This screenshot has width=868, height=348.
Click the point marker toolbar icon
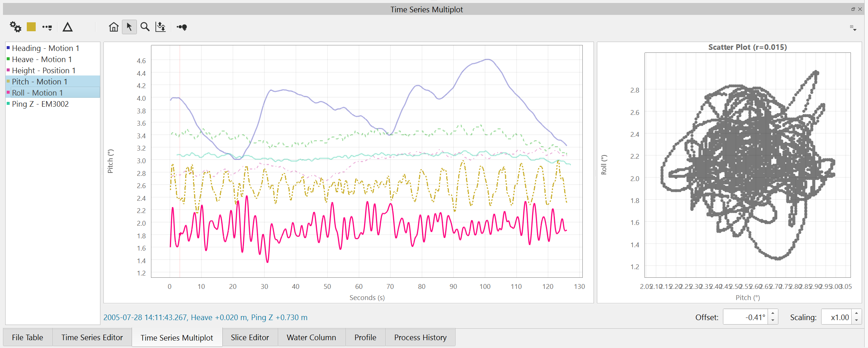(x=182, y=27)
